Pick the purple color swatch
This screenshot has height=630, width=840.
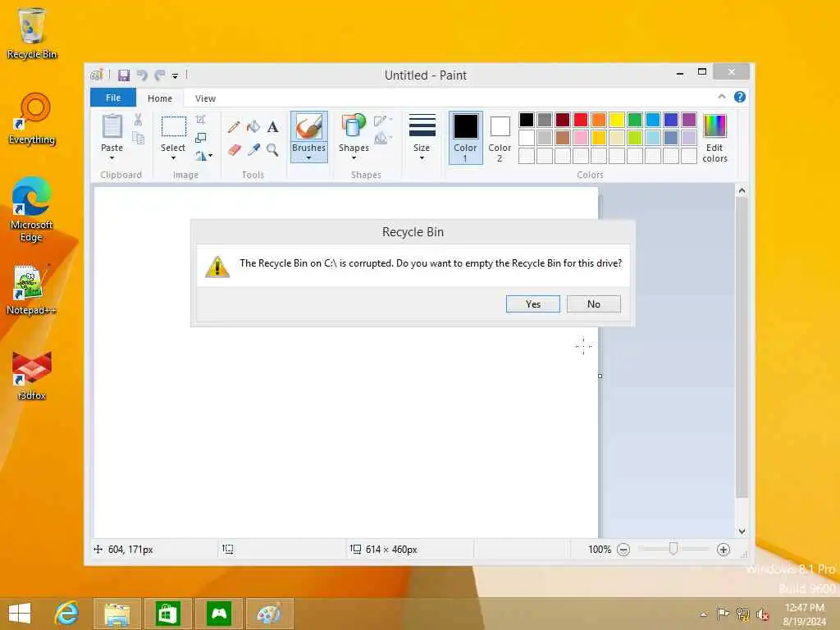tap(689, 120)
